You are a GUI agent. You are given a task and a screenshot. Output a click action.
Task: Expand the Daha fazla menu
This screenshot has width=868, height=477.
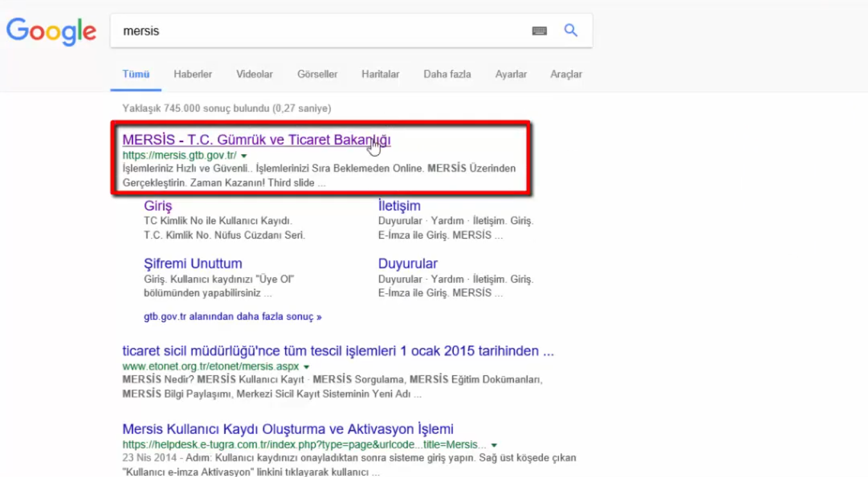[447, 74]
